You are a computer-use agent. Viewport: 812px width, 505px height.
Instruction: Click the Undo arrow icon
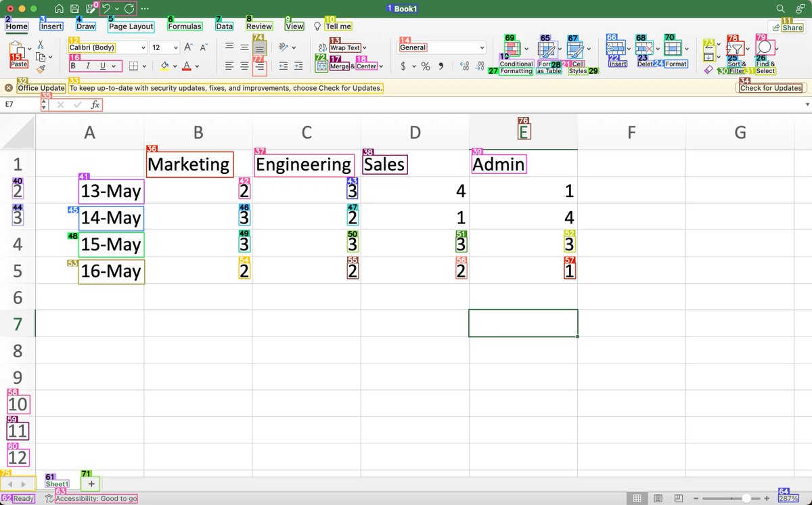point(106,9)
